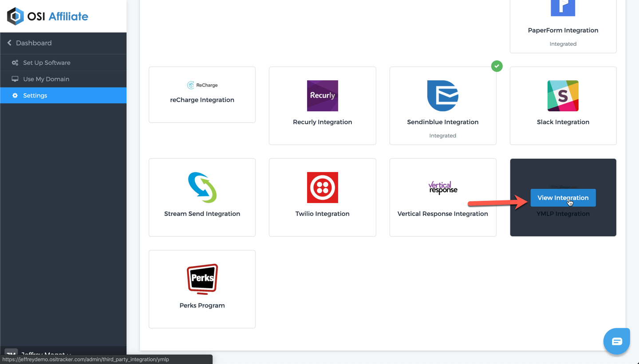Viewport: 639px width, 364px height.
Task: Click the purple Recurly logo
Action: click(323, 96)
